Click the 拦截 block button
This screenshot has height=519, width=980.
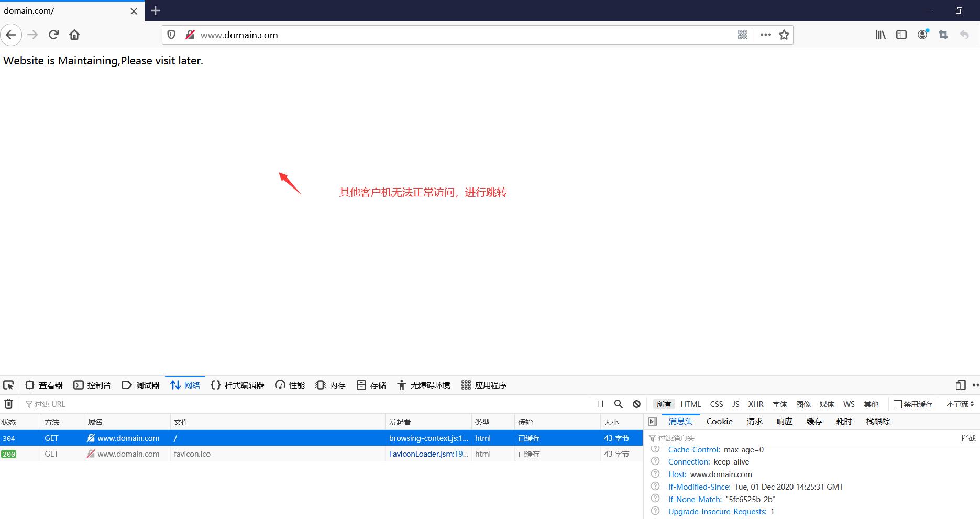click(968, 438)
